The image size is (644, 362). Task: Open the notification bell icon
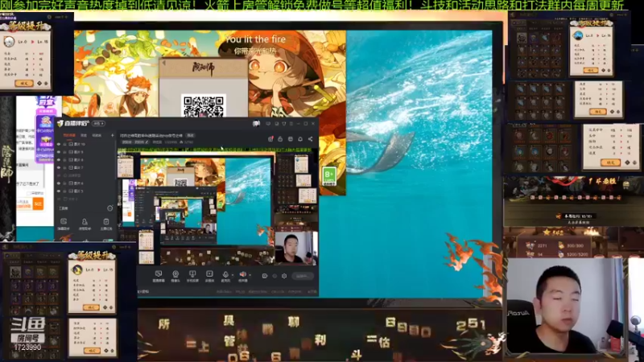point(300,139)
